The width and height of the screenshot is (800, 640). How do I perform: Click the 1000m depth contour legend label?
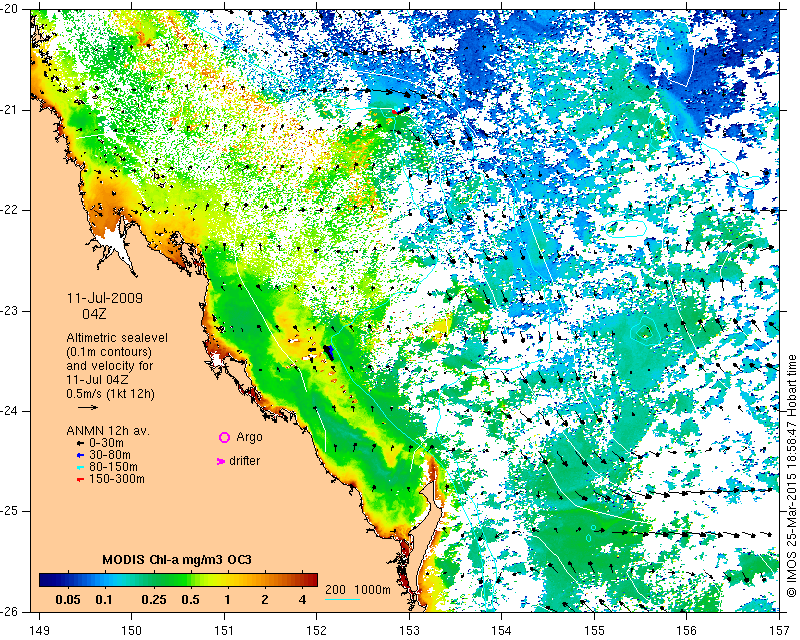tap(372, 590)
